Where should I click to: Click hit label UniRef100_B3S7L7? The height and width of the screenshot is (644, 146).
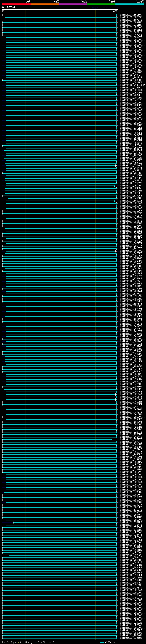[131, 522]
